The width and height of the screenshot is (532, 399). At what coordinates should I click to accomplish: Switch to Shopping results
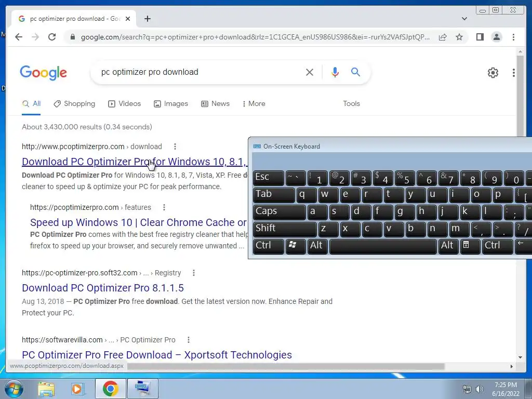pyautogui.click(x=74, y=104)
